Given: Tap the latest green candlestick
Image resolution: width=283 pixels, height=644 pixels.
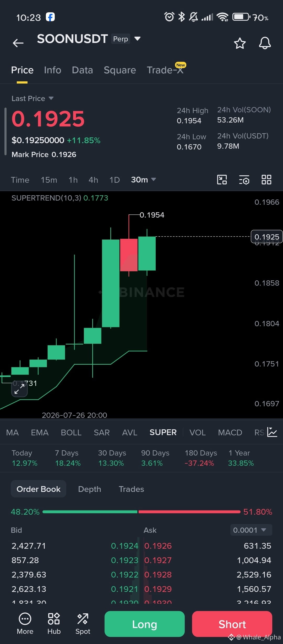Looking at the screenshot, I should pos(147,253).
